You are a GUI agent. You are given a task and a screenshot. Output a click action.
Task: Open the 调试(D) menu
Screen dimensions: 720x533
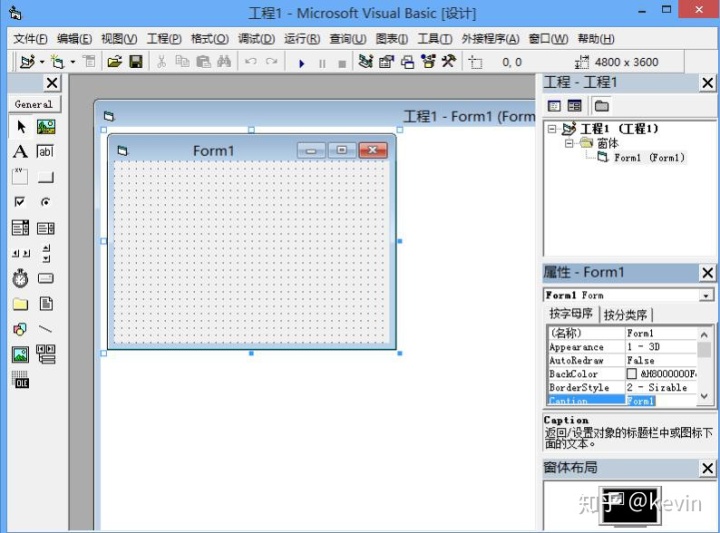point(256,39)
